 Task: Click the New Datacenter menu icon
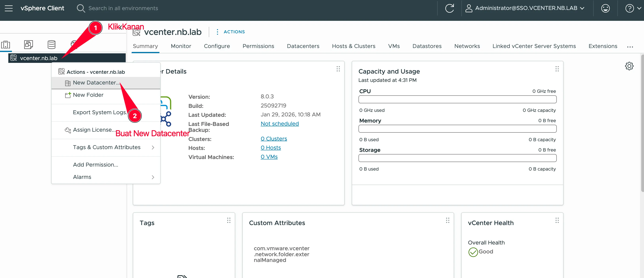(x=68, y=83)
